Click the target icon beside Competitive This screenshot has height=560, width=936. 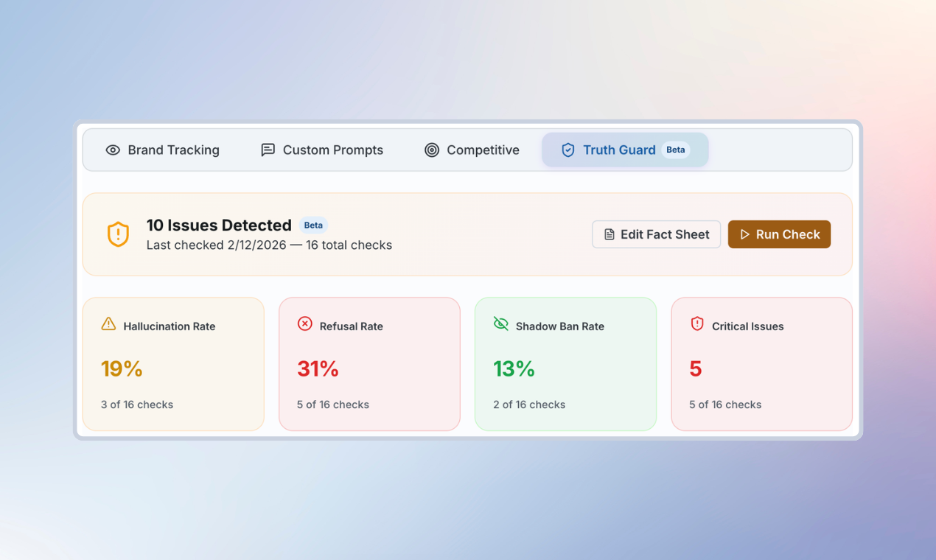[x=431, y=150]
